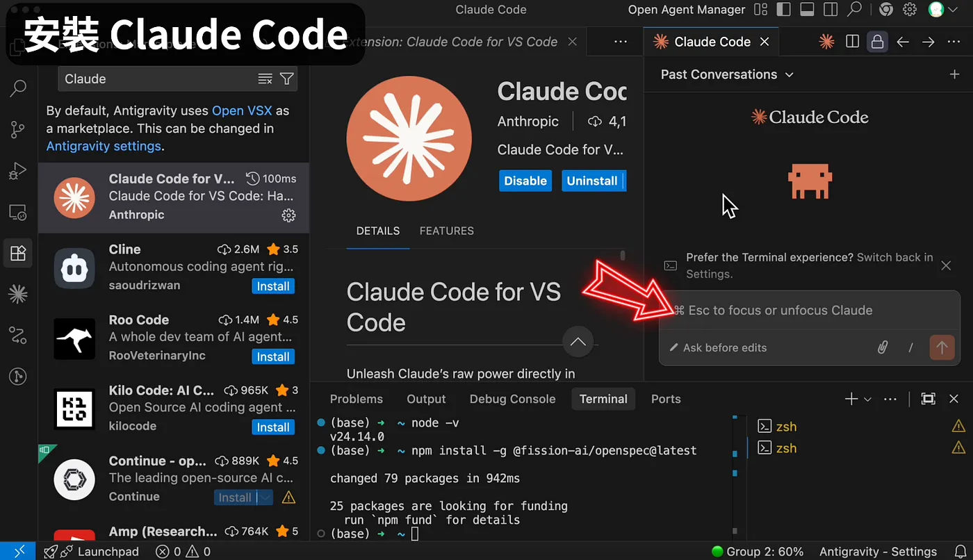Open the Source Control view
Viewport: 973px width, 560px height.
coord(18,129)
